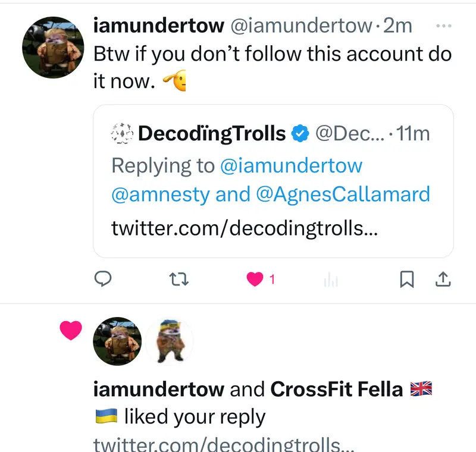
Task: Open DecodingTrolls avatar in quoted tweet
Action: tap(121, 134)
